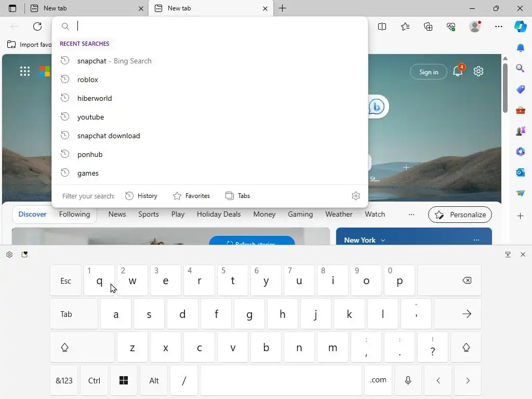Screen dimensions: 532x399
Task: Open address bar suggestion settings gear
Action: click(x=355, y=196)
